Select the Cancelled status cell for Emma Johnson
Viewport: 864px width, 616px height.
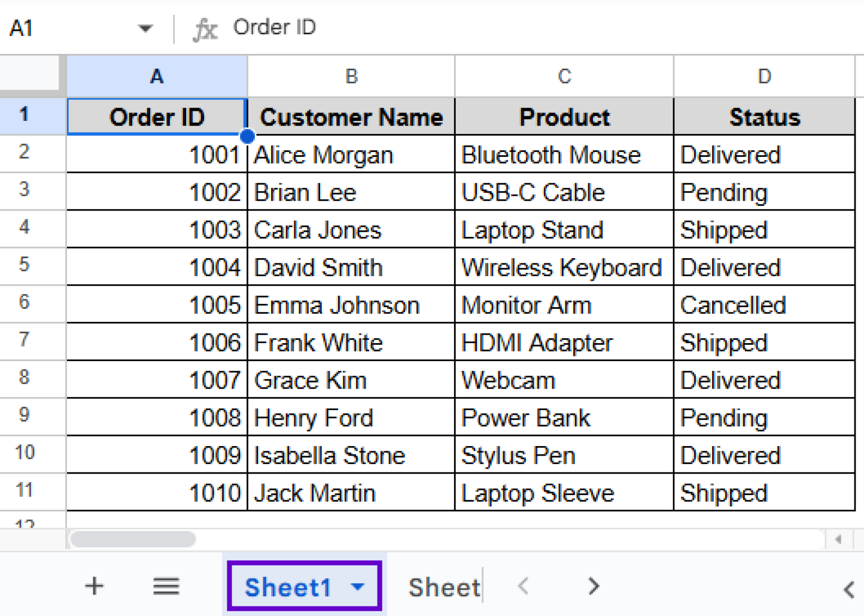pos(764,304)
